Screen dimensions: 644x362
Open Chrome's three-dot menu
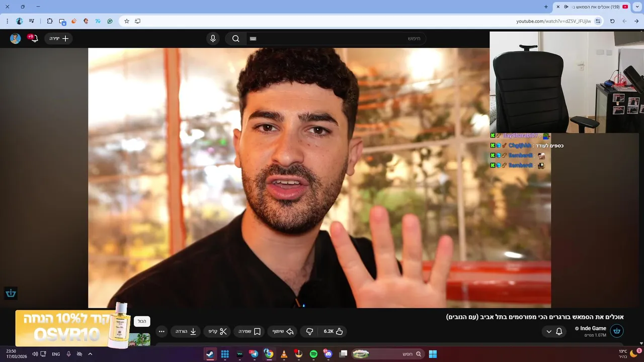tap(7, 21)
